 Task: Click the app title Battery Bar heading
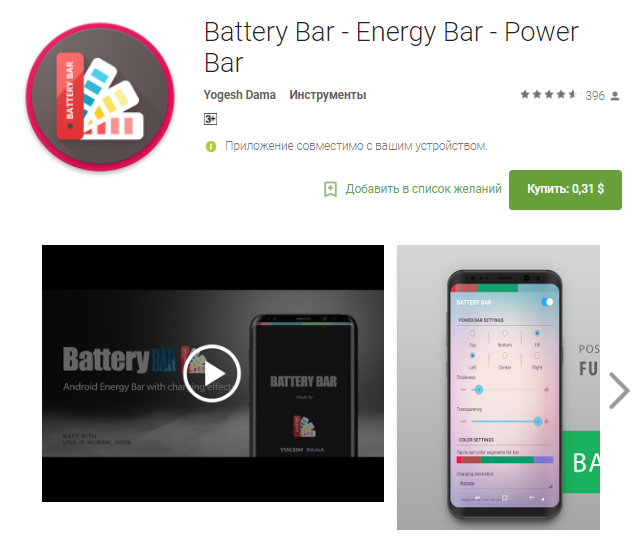[391, 47]
